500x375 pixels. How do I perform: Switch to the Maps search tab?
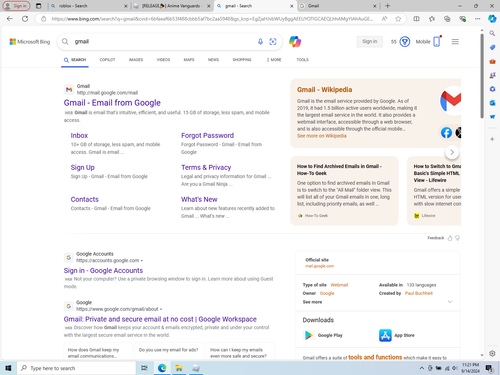tap(189, 60)
